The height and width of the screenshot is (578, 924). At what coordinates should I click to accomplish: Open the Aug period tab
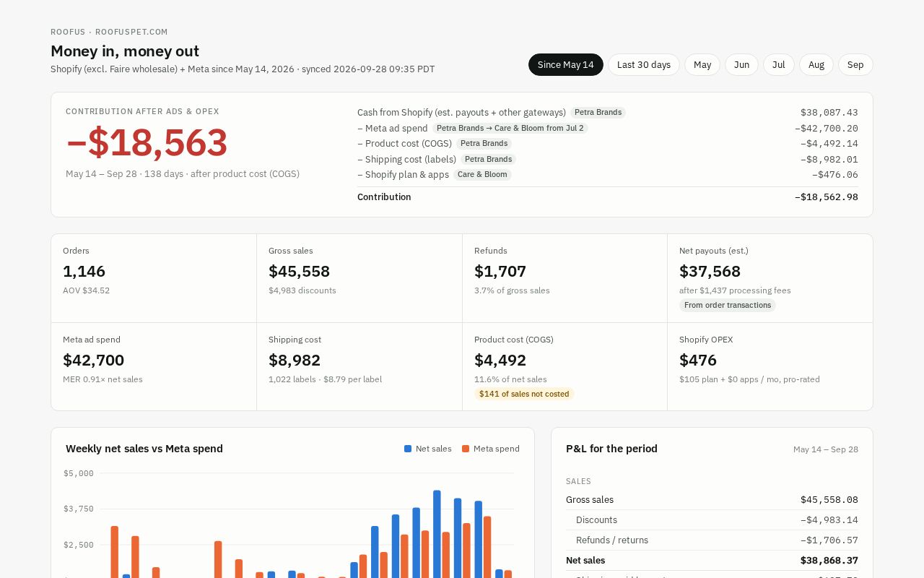[816, 64]
